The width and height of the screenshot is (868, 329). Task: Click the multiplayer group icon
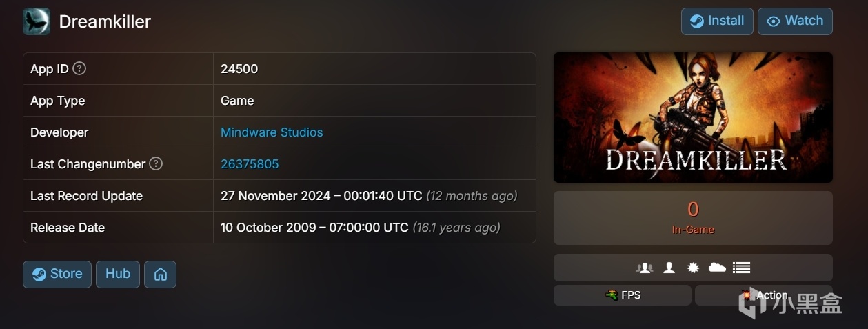pyautogui.click(x=645, y=268)
